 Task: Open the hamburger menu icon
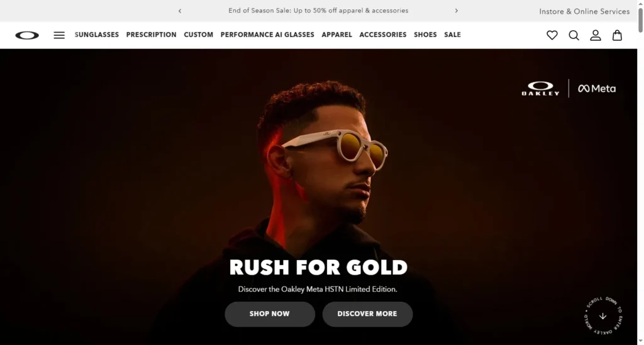pos(59,35)
